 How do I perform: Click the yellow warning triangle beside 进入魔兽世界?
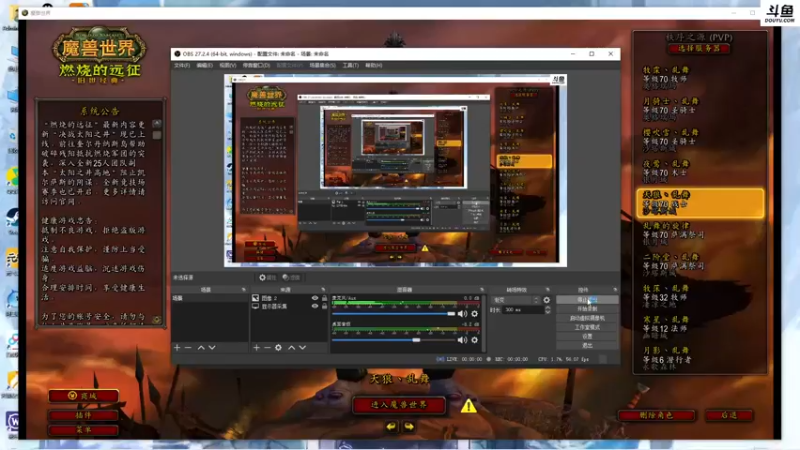click(469, 406)
